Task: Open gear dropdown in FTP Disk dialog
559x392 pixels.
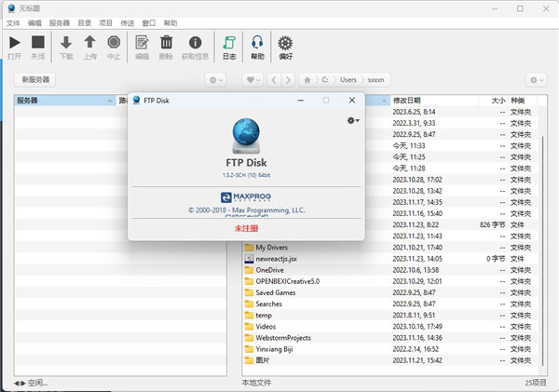Action: click(352, 120)
